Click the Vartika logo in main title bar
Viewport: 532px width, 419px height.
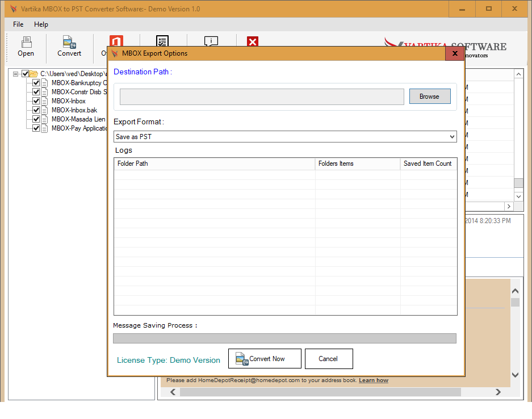(x=13, y=9)
